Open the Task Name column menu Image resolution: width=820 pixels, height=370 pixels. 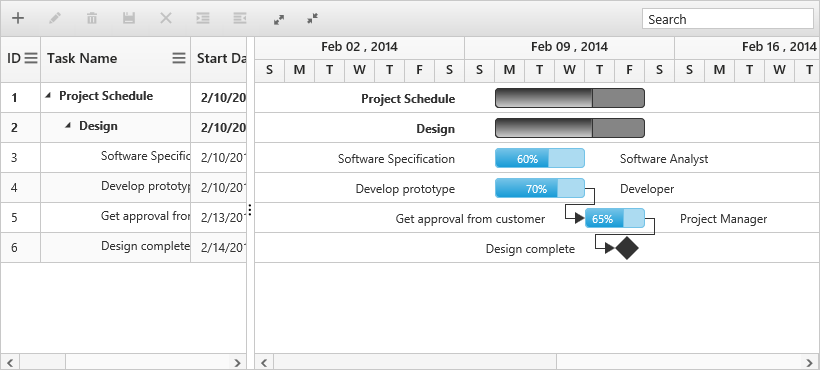pos(179,58)
